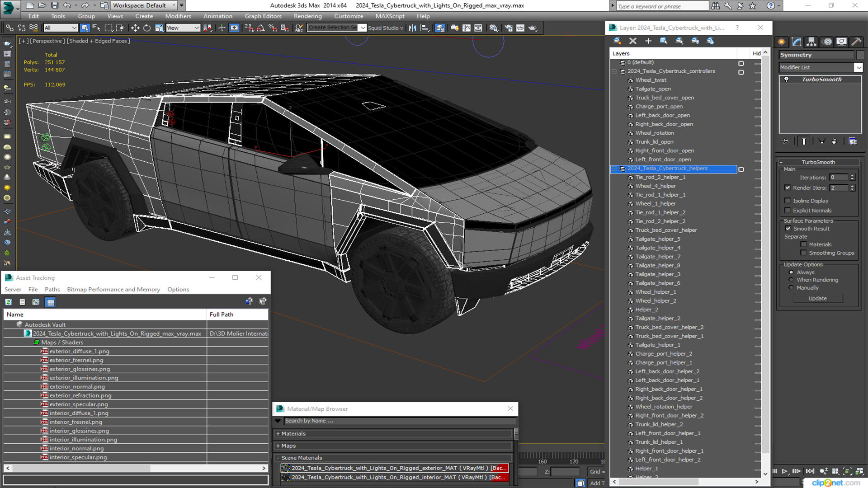Select the TurboSmooth modifier in stack
The height and width of the screenshot is (488, 868).
(821, 80)
